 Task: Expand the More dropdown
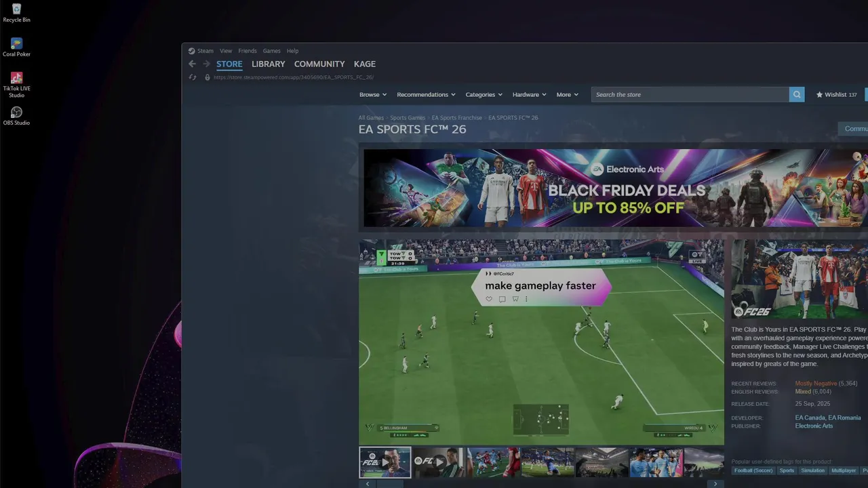click(568, 95)
